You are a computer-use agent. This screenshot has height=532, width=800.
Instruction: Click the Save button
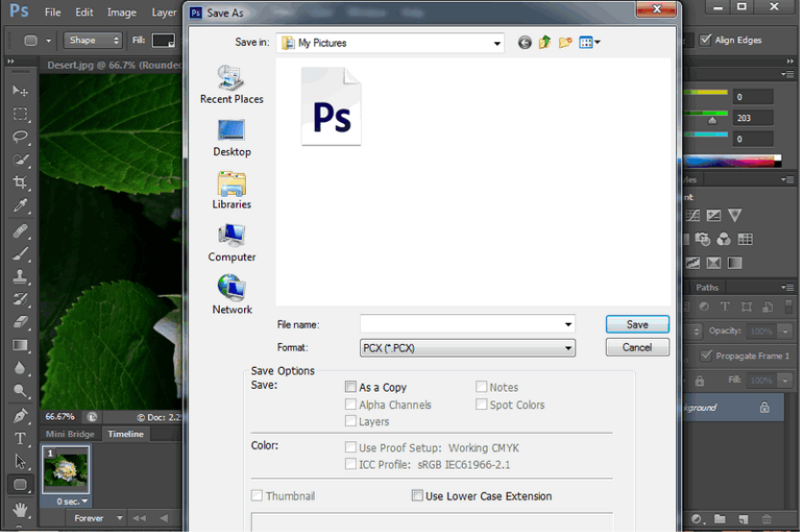pyautogui.click(x=638, y=325)
